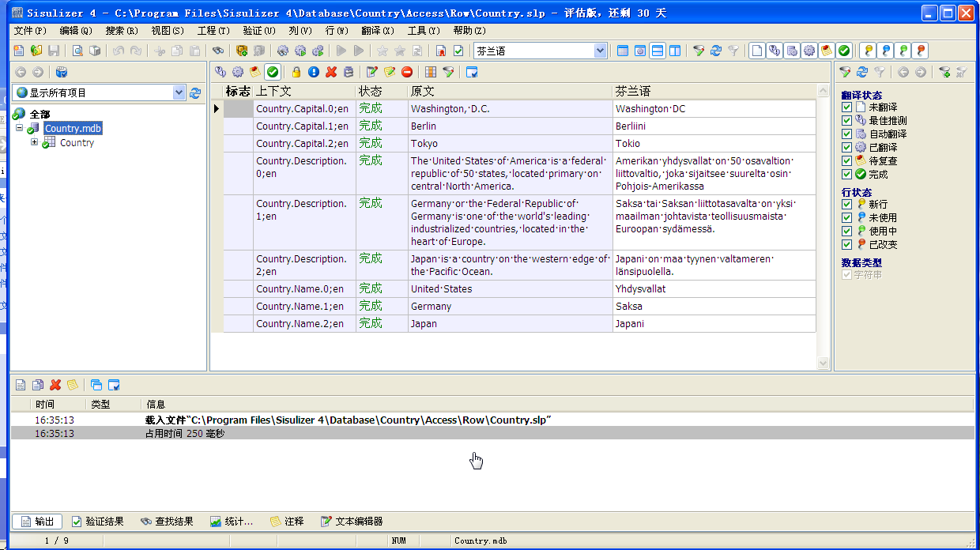The width and height of the screenshot is (980, 550).
Task: Toggle the 新行 row status checkbox
Action: pos(847,205)
